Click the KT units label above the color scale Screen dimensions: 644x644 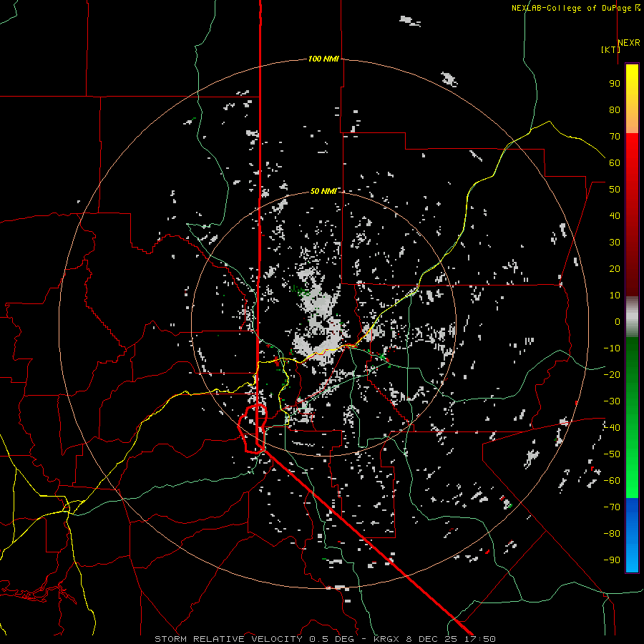click(611, 49)
